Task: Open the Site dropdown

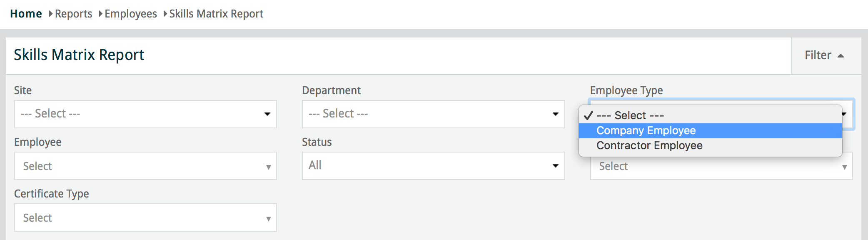Action: tap(145, 114)
